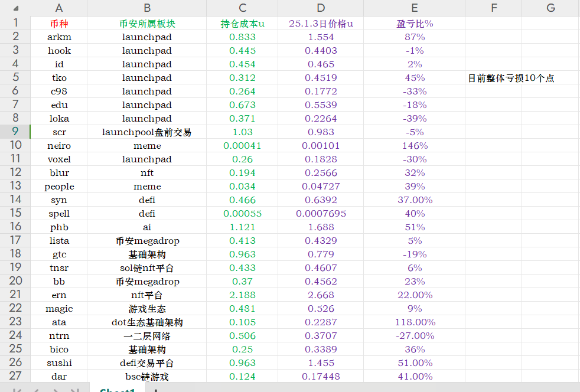The width and height of the screenshot is (580, 392).
Task: Select column E header
Action: point(414,8)
